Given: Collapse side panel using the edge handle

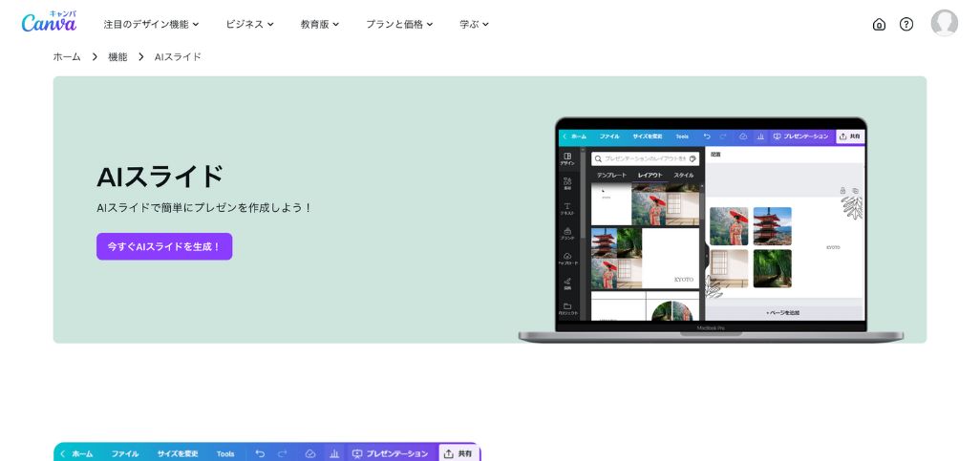Looking at the screenshot, I should coord(707,256).
